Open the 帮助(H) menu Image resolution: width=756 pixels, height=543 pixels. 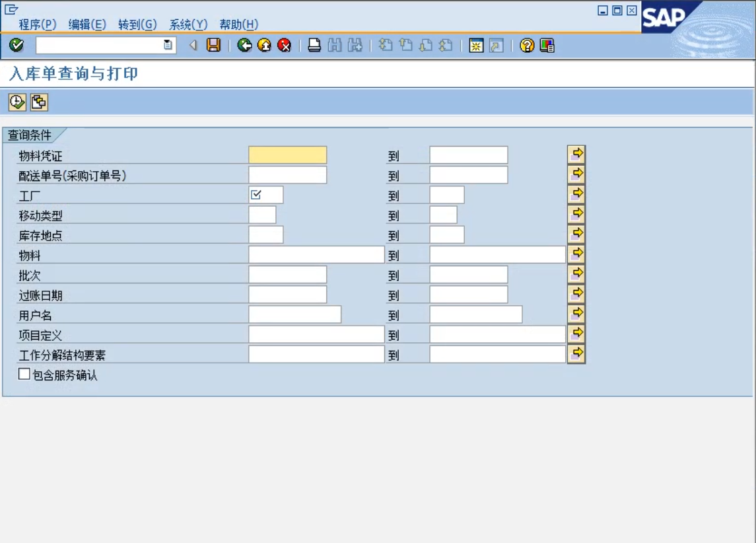(x=238, y=24)
